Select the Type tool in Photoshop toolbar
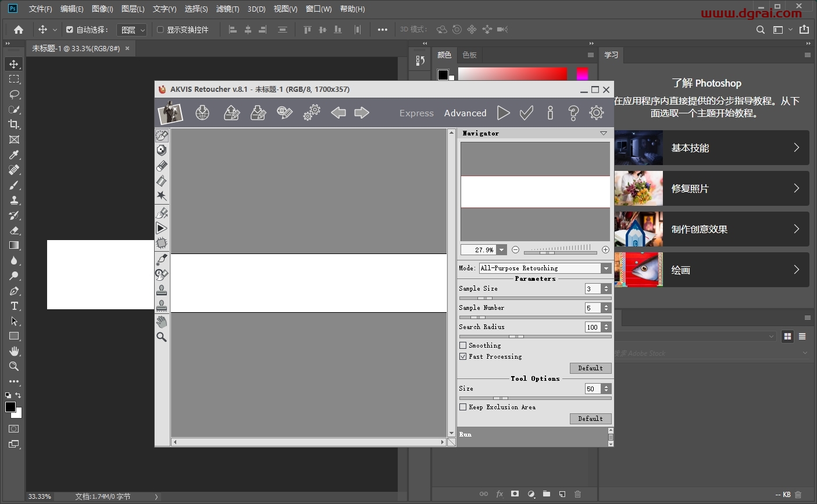Image resolution: width=817 pixels, height=504 pixels. 14,306
